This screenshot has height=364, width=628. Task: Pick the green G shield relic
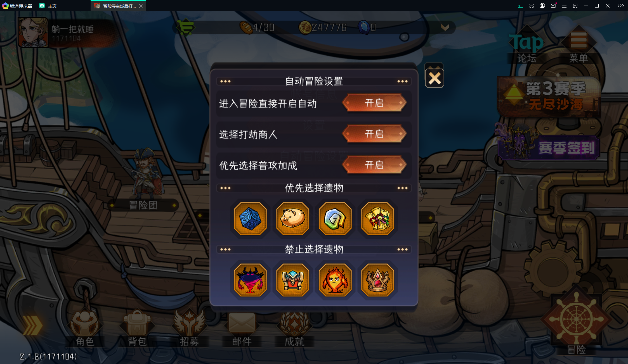[335, 218]
